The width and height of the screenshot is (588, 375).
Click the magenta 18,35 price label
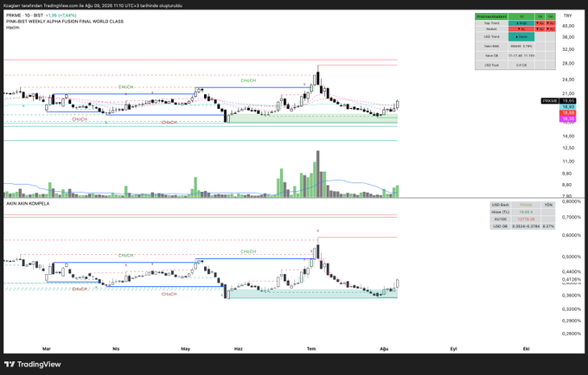[x=568, y=118]
